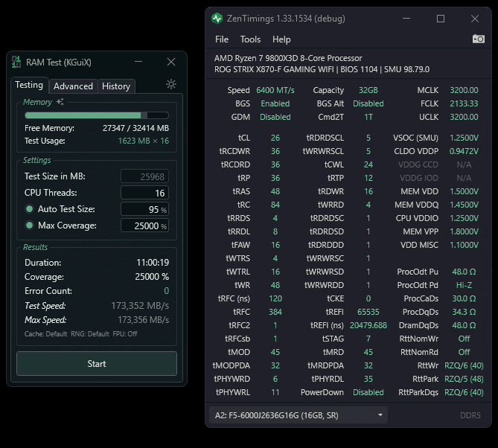The height and width of the screenshot is (448, 498).
Task: Click the Start button in RAM Test
Action: (97, 364)
